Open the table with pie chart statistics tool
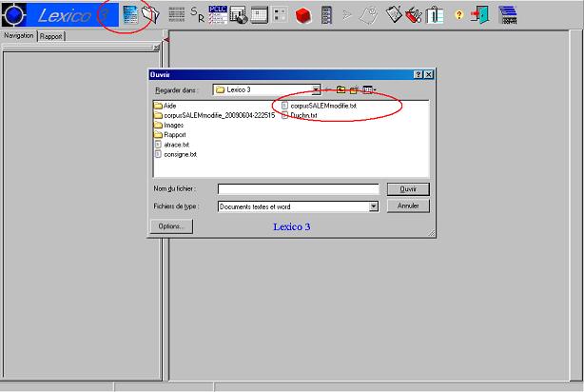This screenshot has width=584, height=392. coord(239,15)
